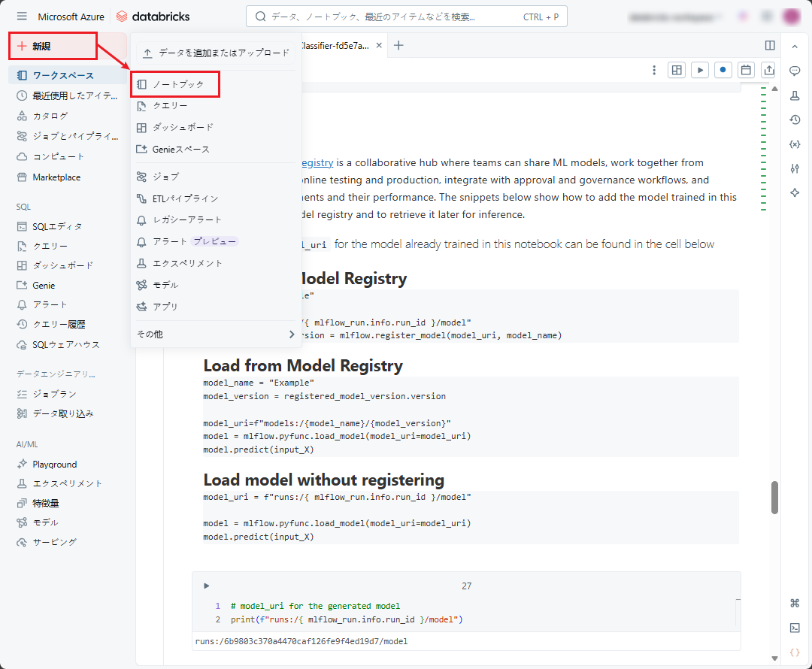Open the variables {x} panel
The width and height of the screenshot is (812, 669).
coord(795,144)
